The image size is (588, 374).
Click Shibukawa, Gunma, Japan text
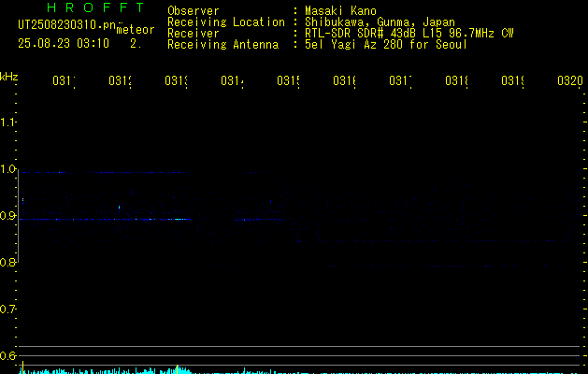(380, 22)
